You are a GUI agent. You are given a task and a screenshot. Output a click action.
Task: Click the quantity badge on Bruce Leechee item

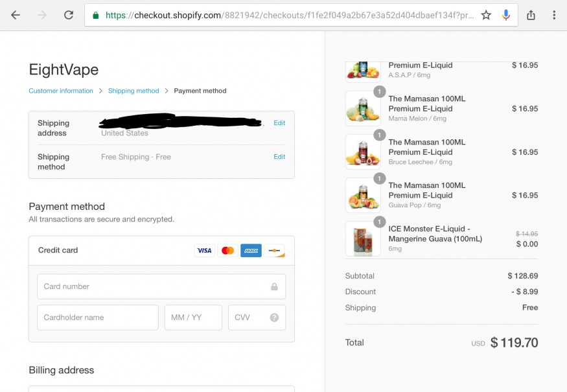pos(379,135)
